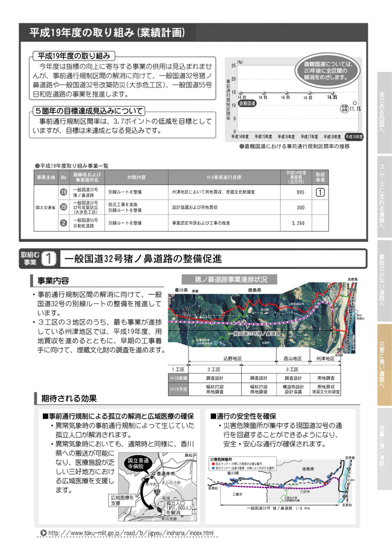Select the 活力ある四国へ side tab

point(384,113)
